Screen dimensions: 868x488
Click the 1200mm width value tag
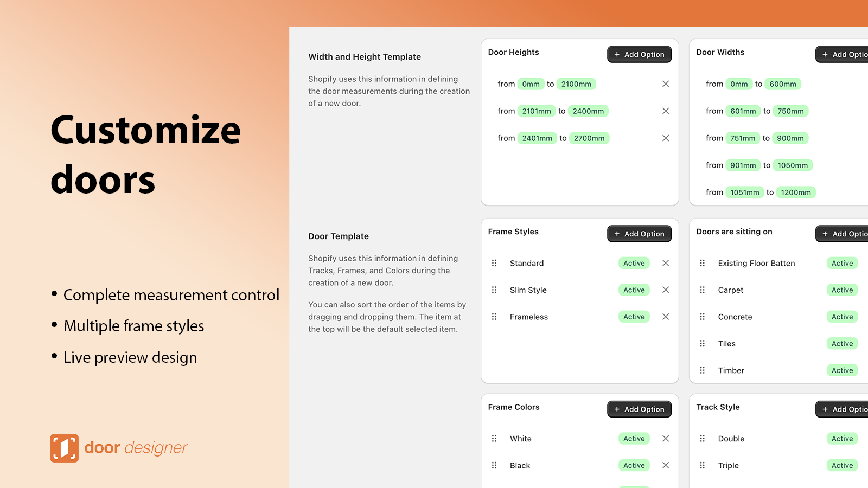coord(796,192)
